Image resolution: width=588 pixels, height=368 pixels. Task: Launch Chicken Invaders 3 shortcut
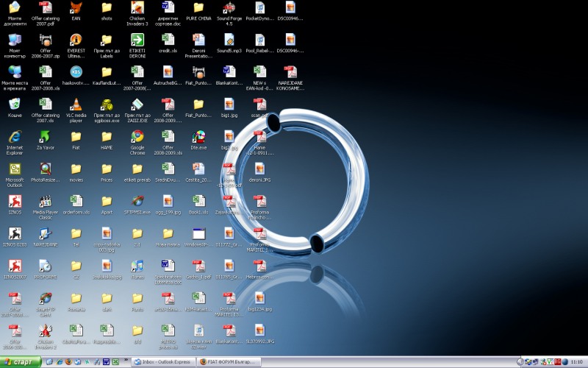click(137, 7)
